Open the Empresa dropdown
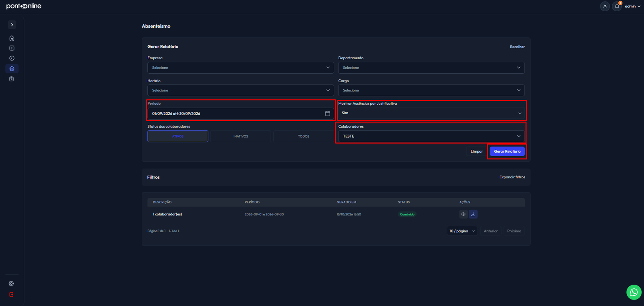 click(241, 68)
